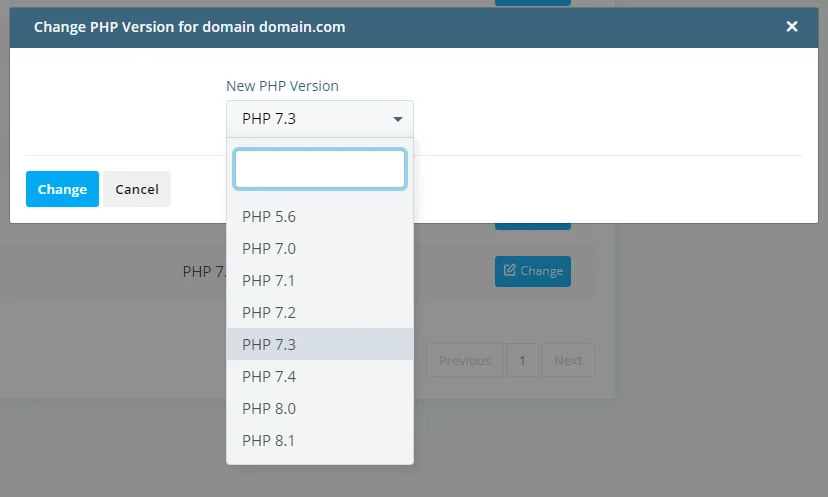
Task: Cancel the PHP version change
Action: (x=137, y=189)
